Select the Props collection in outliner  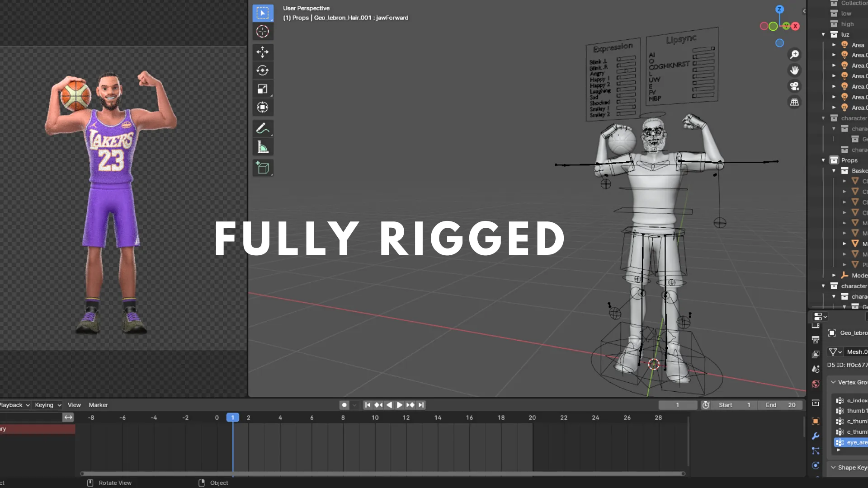pos(849,160)
